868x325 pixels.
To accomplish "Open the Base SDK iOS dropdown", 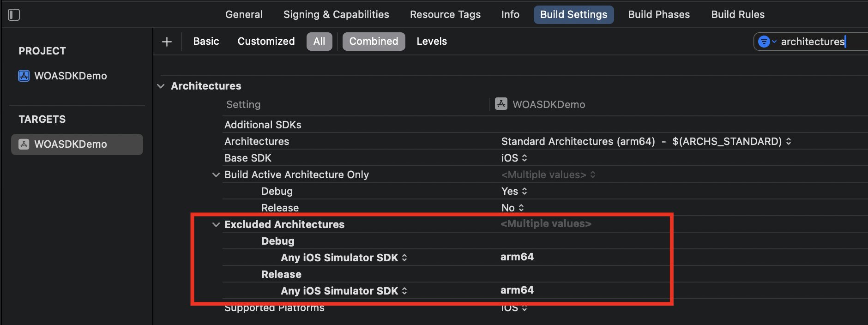I will coord(514,158).
